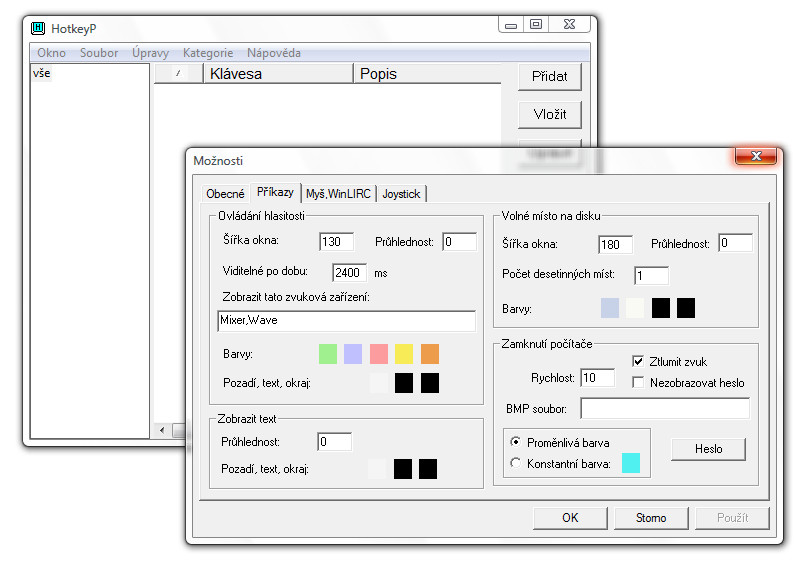Click the Mixer,Wave audio devices field
Screen dimensions: 805x561
coord(347,320)
